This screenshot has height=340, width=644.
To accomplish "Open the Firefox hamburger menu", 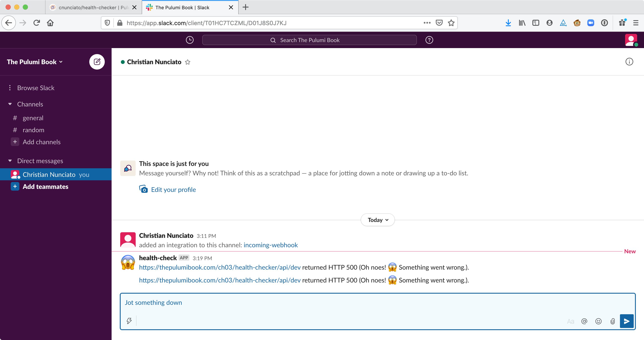I will tap(636, 23).
